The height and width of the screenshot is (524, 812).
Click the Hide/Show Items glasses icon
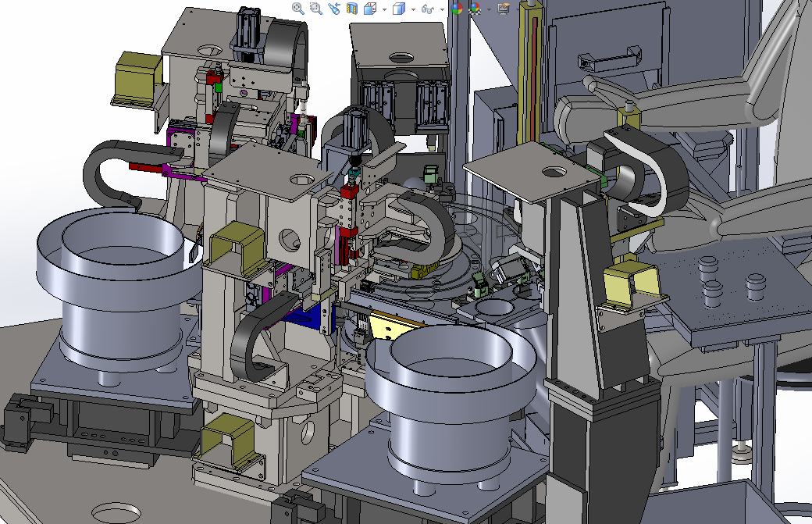pos(428,9)
